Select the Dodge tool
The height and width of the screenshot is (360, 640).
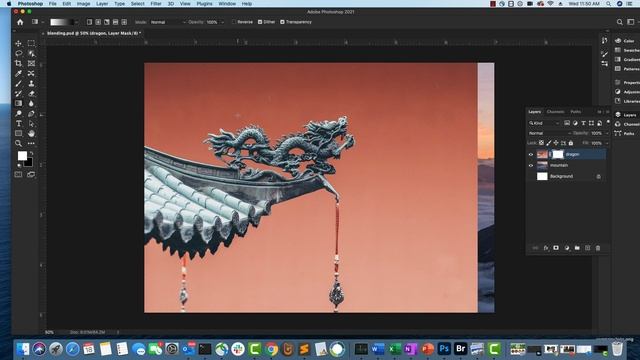coord(18,113)
